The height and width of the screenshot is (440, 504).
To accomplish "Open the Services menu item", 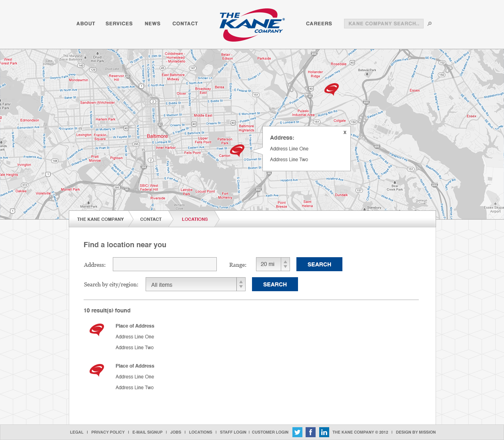I will [119, 24].
